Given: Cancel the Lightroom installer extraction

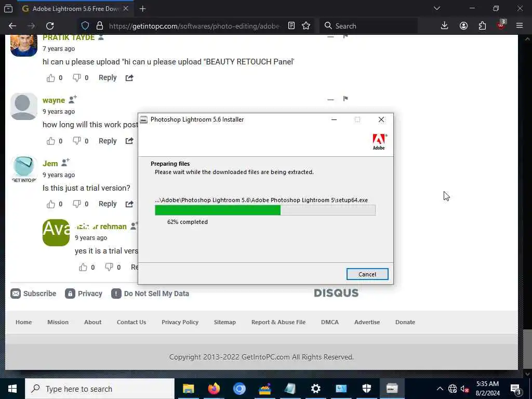Looking at the screenshot, I should 367,274.
